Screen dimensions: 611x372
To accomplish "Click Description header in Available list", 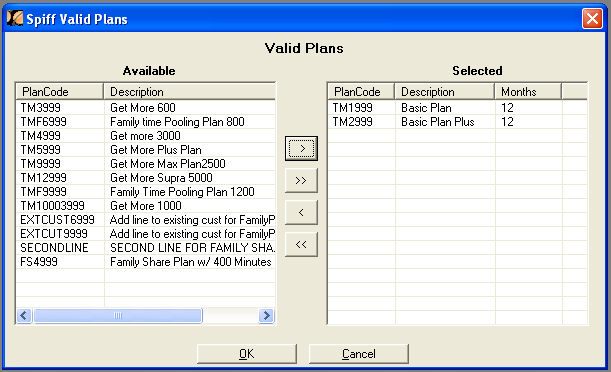I will coord(190,92).
